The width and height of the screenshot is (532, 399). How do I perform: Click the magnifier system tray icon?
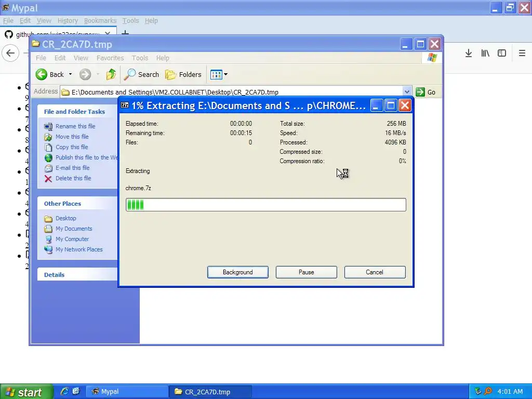pyautogui.click(x=488, y=392)
